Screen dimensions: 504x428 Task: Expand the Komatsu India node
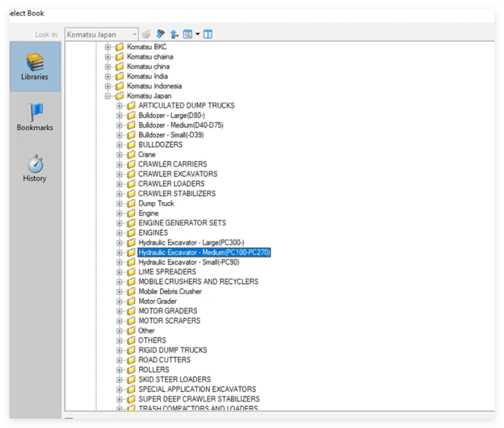(108, 76)
